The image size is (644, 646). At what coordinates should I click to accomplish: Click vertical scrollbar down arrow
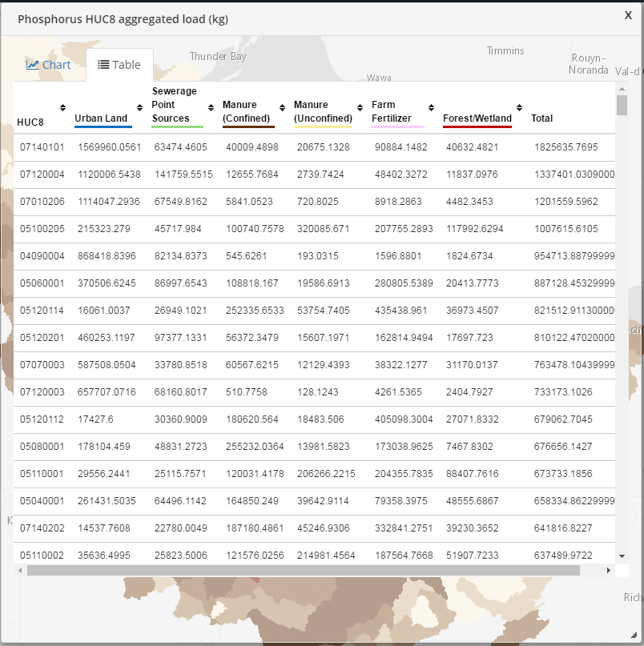coord(622,556)
